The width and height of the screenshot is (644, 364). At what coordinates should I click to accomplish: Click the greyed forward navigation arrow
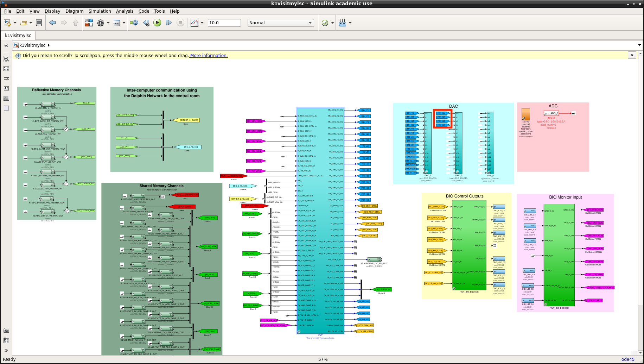click(64, 23)
